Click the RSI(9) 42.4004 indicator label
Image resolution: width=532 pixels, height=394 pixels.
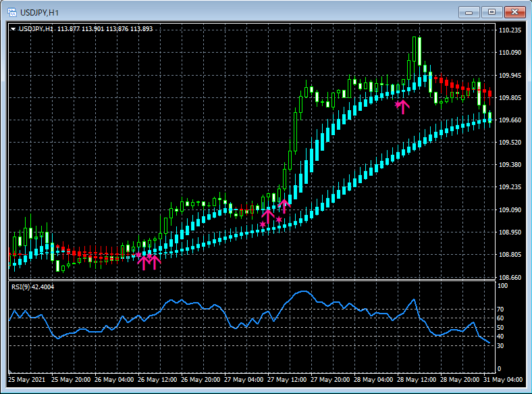tap(32, 287)
